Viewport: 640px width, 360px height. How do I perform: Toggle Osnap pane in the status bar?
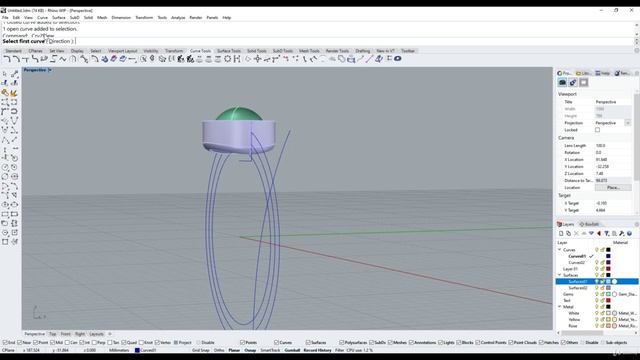click(250, 350)
